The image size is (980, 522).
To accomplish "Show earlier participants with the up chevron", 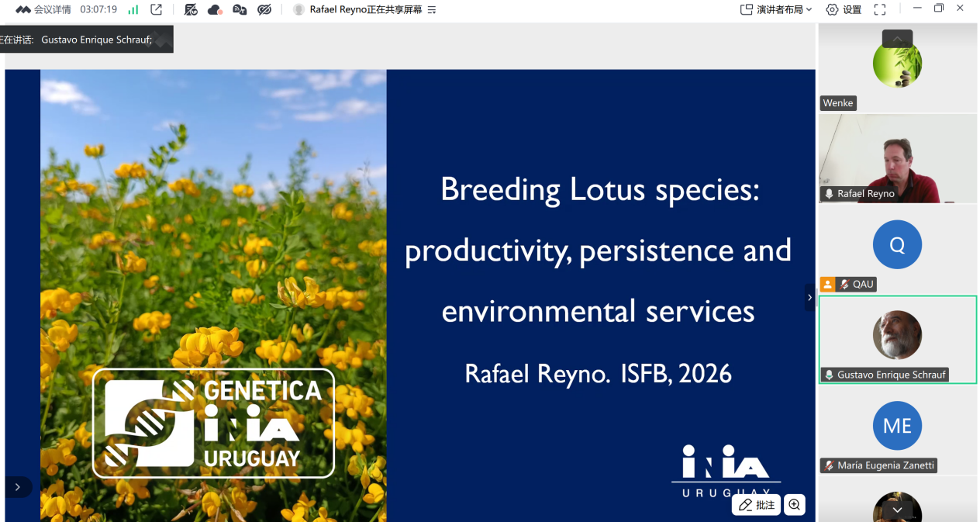I will 897,39.
